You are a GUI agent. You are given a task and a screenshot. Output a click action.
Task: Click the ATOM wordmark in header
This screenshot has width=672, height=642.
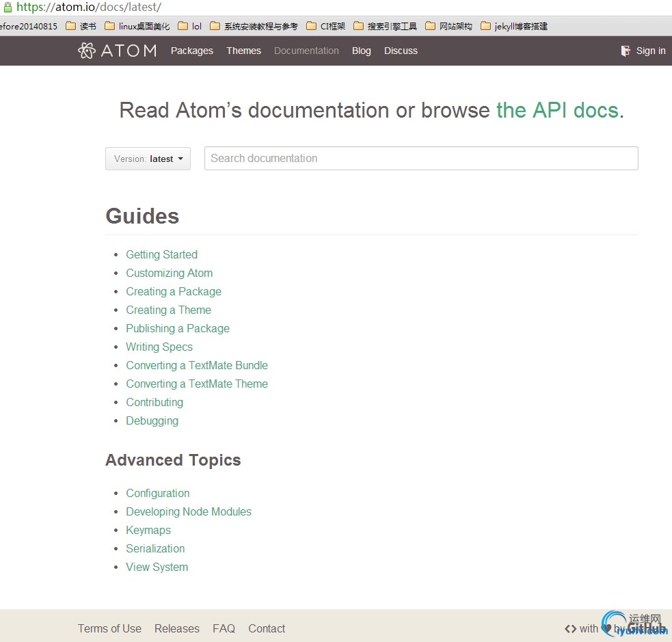(129, 51)
